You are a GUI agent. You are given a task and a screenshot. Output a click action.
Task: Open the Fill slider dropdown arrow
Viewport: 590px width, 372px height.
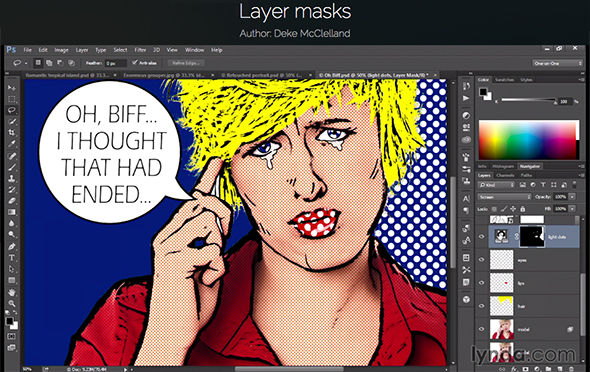(x=572, y=208)
